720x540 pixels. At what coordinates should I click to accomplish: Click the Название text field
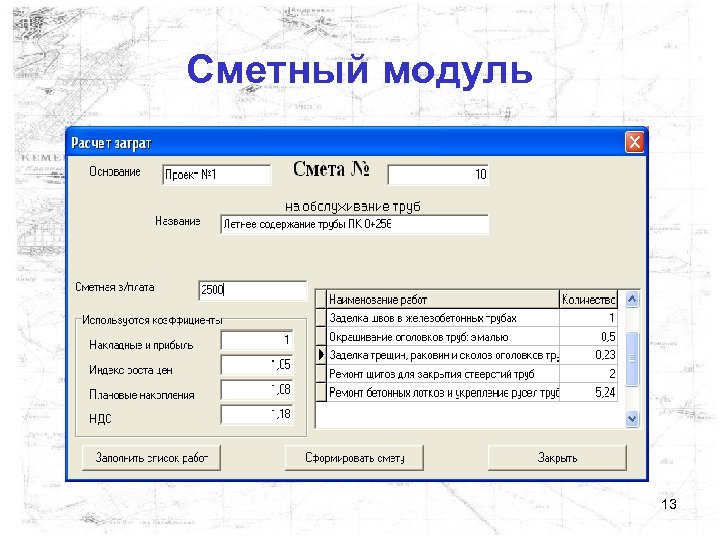354,224
